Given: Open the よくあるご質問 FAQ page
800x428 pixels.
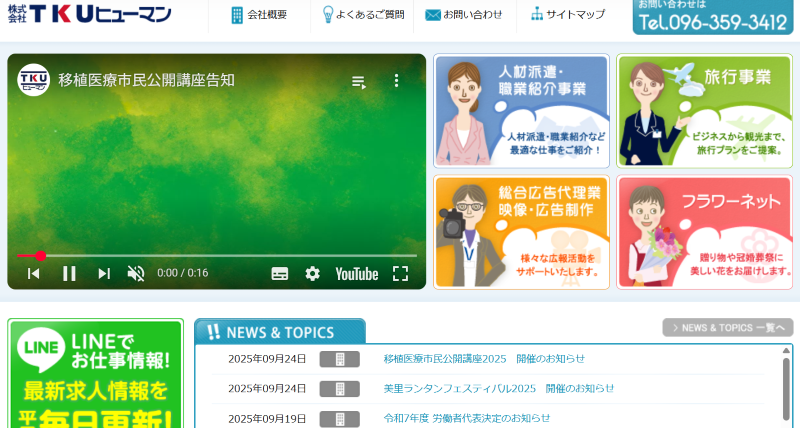Looking at the screenshot, I should click(363, 15).
